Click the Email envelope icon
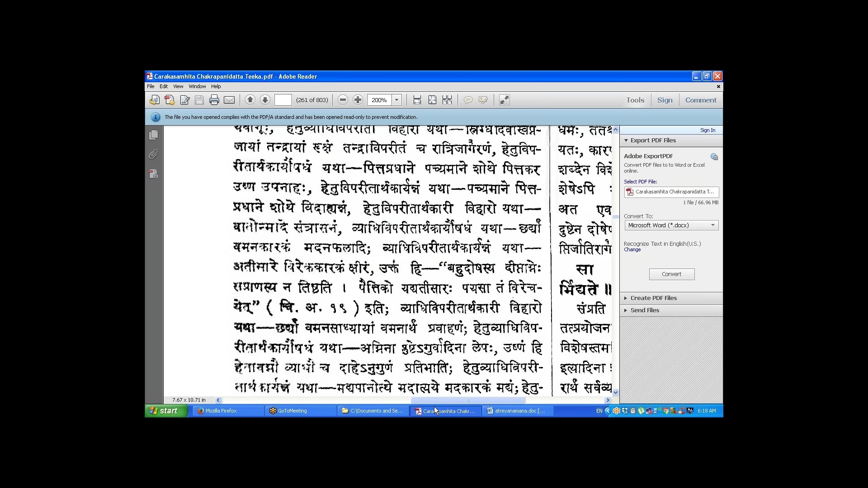The image size is (868, 488). [229, 100]
